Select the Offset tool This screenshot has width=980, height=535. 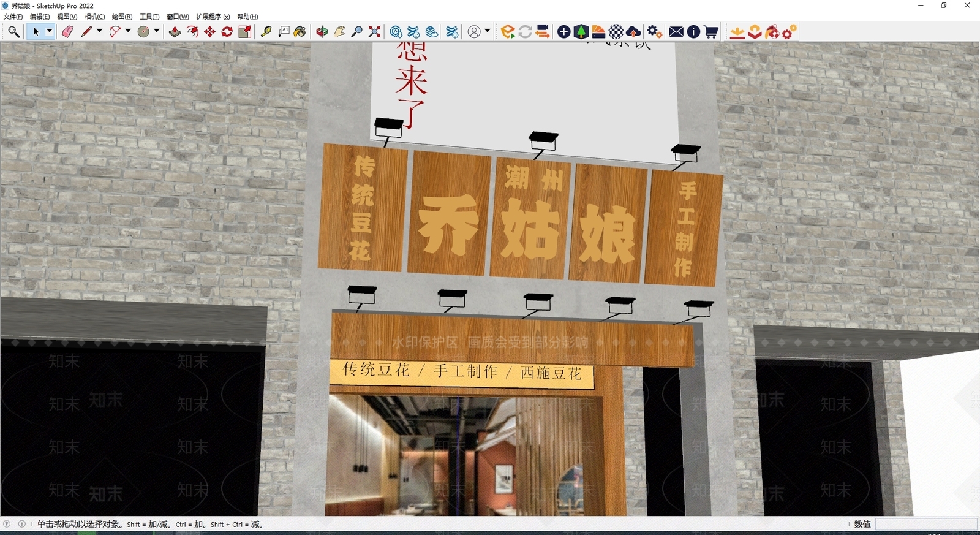192,32
